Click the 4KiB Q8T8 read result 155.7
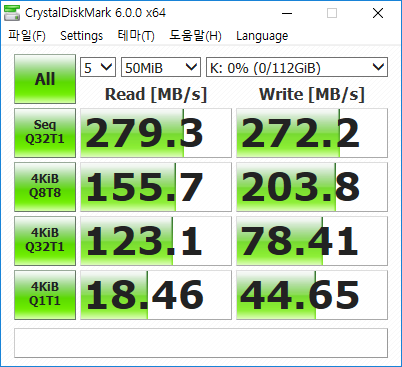The height and width of the screenshot is (367, 402). coord(156,187)
